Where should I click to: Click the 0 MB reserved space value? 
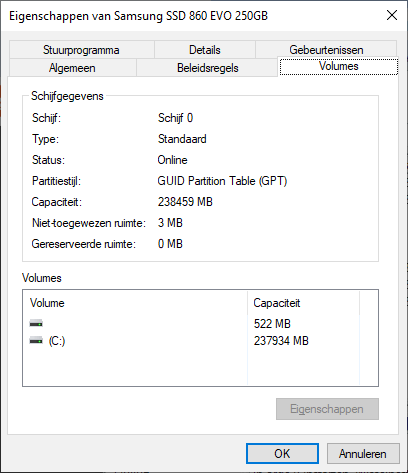(x=170, y=244)
